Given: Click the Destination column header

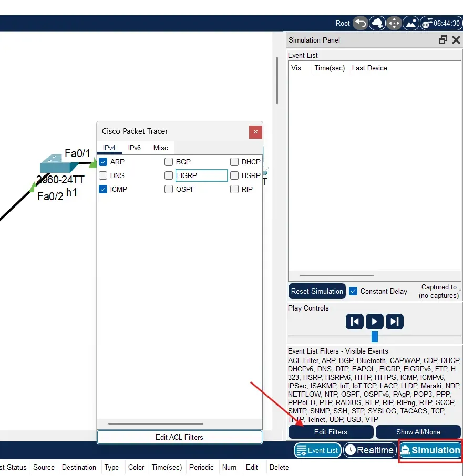Looking at the screenshot, I should (x=79, y=467).
